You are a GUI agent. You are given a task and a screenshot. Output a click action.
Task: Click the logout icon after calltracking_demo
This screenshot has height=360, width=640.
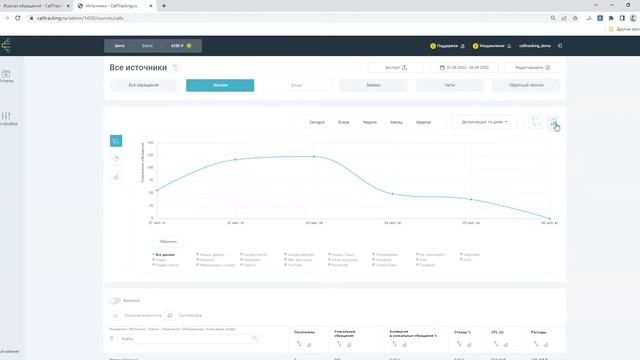(x=560, y=46)
